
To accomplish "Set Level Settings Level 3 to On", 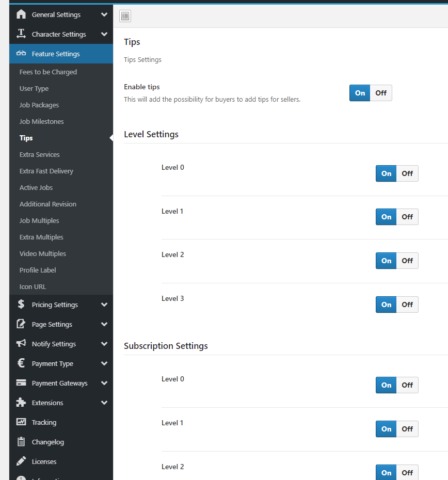I will (x=386, y=305).
